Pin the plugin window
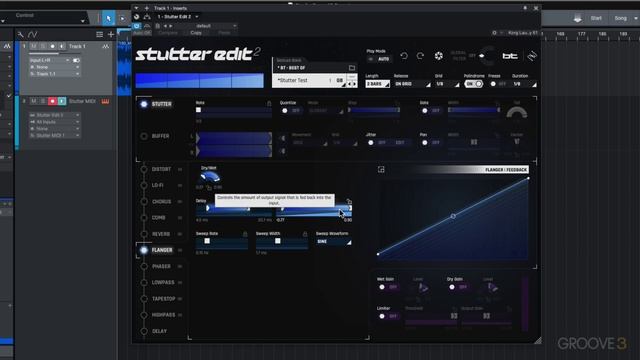This screenshot has width=640, height=360. click(525, 8)
